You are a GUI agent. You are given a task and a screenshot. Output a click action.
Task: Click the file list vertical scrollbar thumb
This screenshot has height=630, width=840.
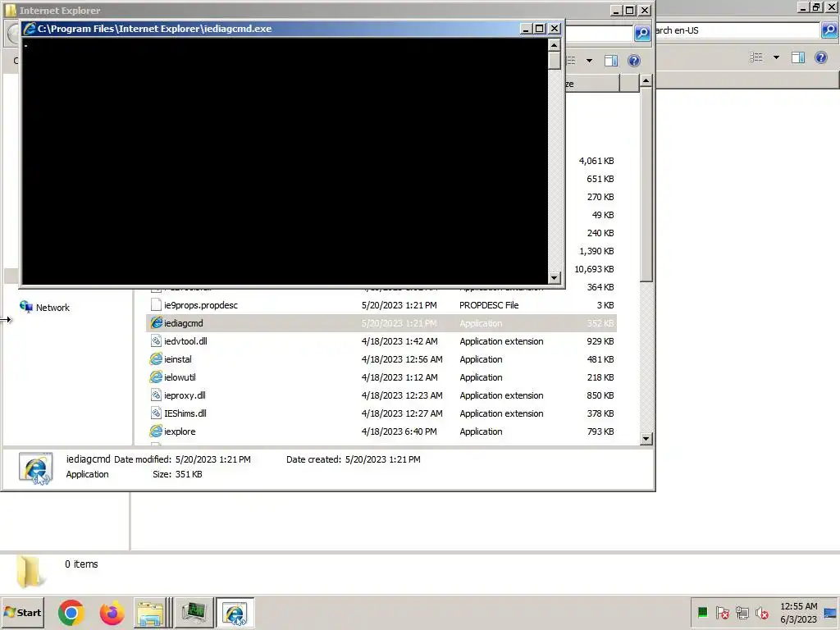tap(646, 185)
